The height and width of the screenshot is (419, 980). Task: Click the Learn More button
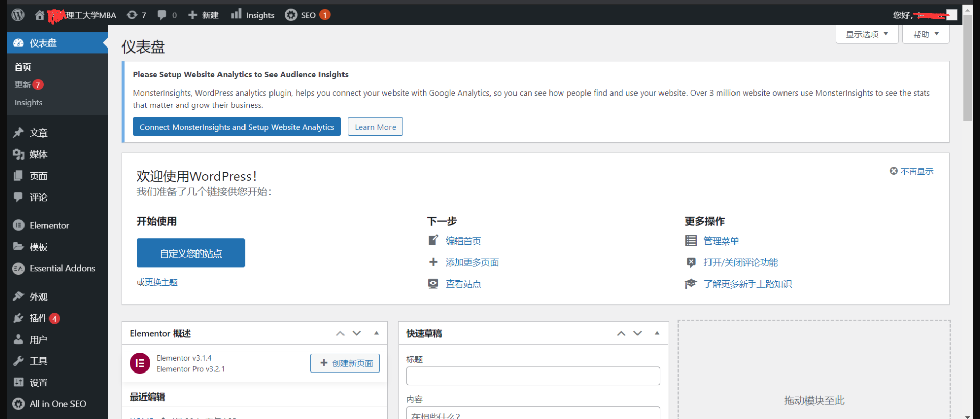point(375,127)
